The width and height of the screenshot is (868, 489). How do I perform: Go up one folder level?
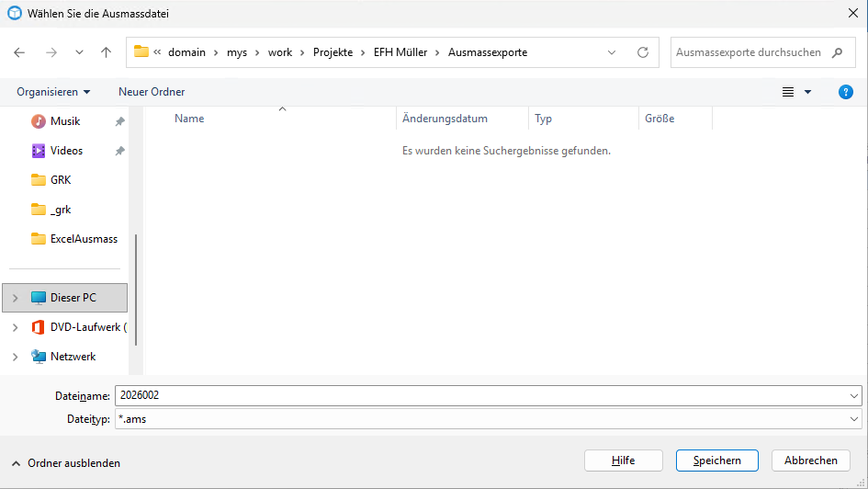click(107, 52)
